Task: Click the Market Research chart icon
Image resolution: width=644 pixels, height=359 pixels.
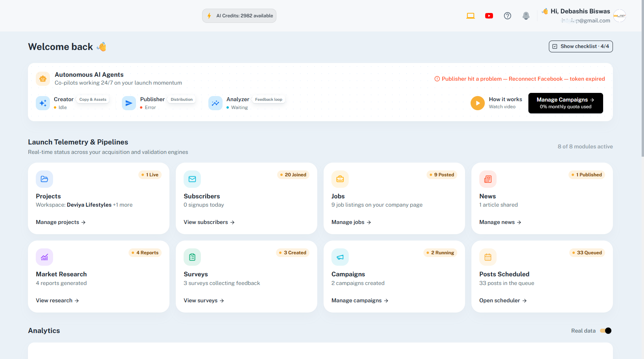Action: pyautogui.click(x=44, y=257)
